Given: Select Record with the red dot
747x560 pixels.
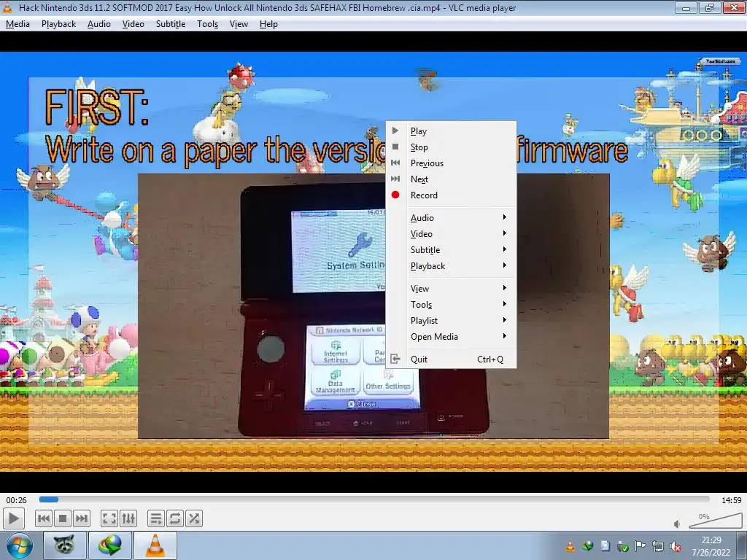Looking at the screenshot, I should tap(451, 195).
